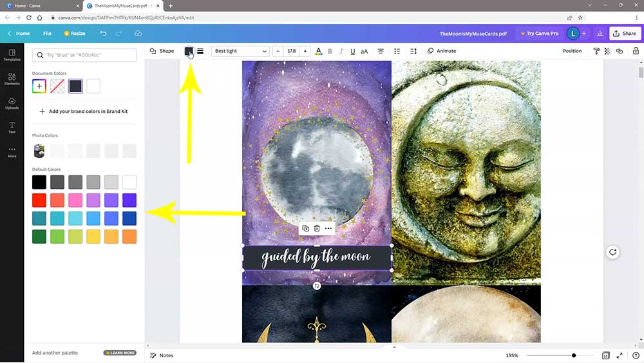This screenshot has height=363, width=644.
Task: Open the L account avatar
Action: [573, 34]
